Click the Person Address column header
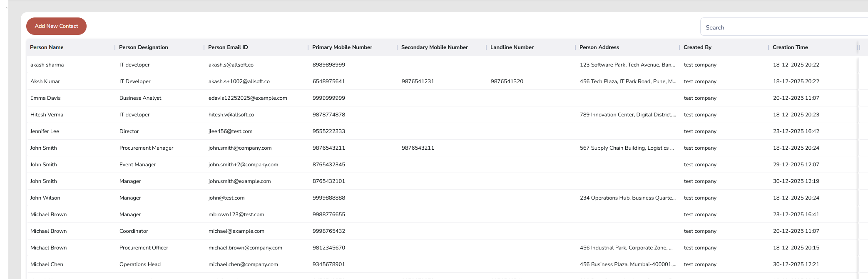 coord(599,47)
